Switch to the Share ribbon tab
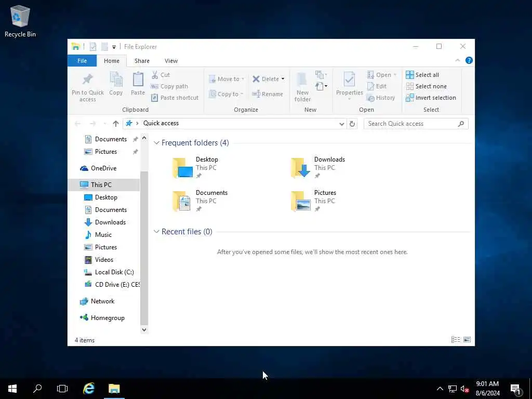 [x=142, y=61]
